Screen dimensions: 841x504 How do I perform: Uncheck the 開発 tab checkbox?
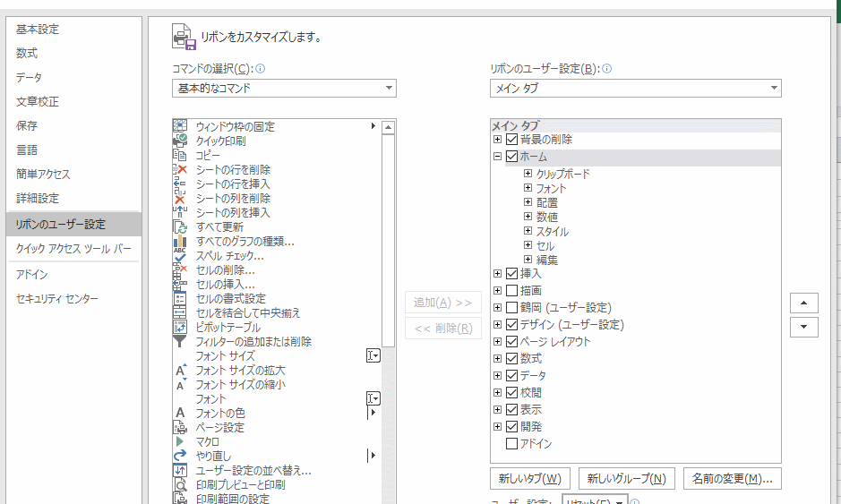tap(512, 427)
